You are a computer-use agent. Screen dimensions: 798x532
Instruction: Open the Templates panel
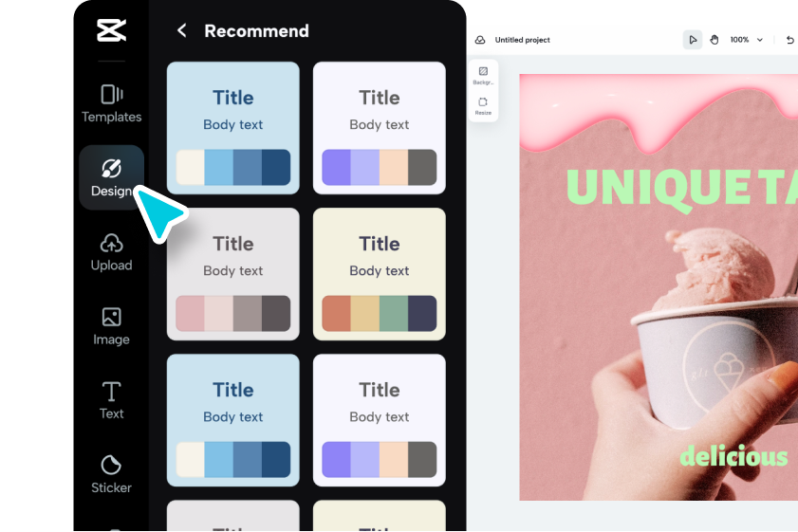click(111, 103)
